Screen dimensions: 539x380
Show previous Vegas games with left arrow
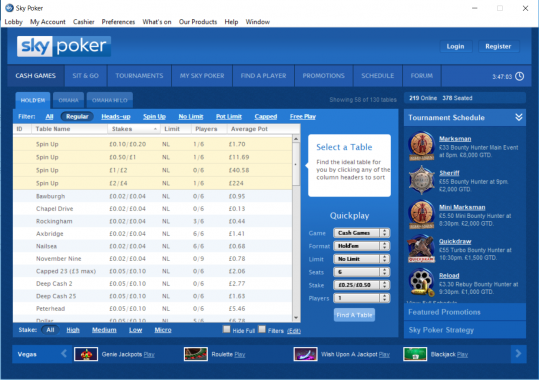(64, 354)
